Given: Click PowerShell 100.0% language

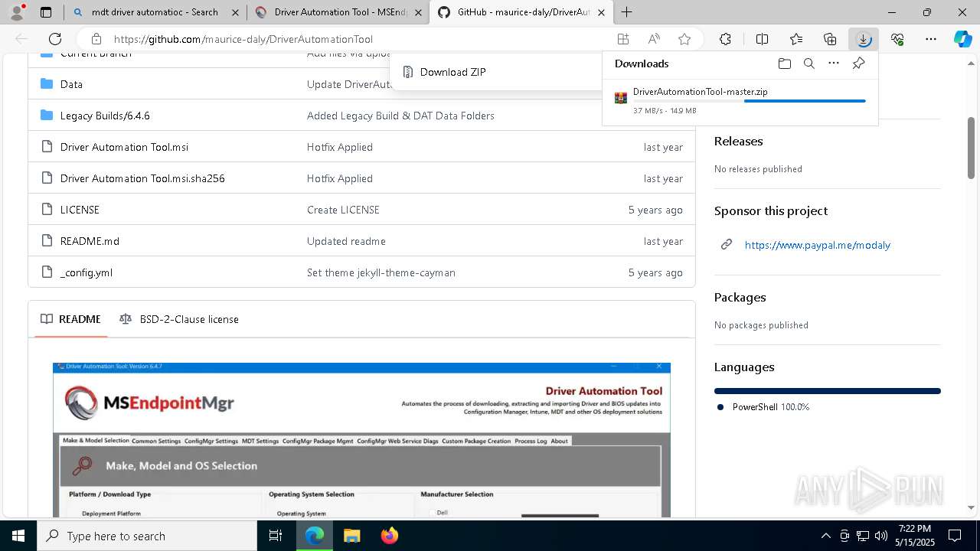Looking at the screenshot, I should (770, 407).
